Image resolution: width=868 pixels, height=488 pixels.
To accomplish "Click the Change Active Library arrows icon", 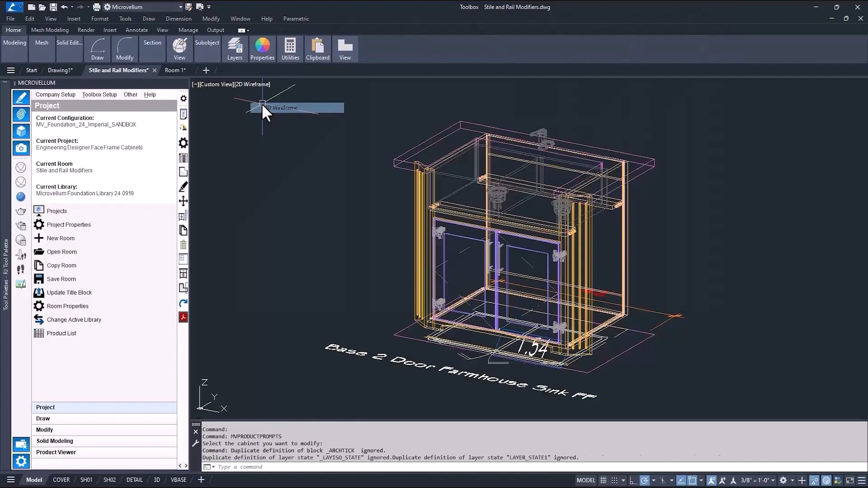I will tap(39, 319).
